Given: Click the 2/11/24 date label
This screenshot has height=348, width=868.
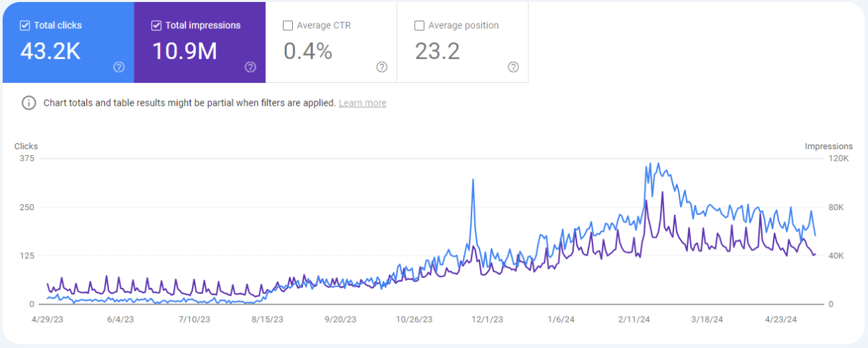Looking at the screenshot, I should (x=634, y=319).
